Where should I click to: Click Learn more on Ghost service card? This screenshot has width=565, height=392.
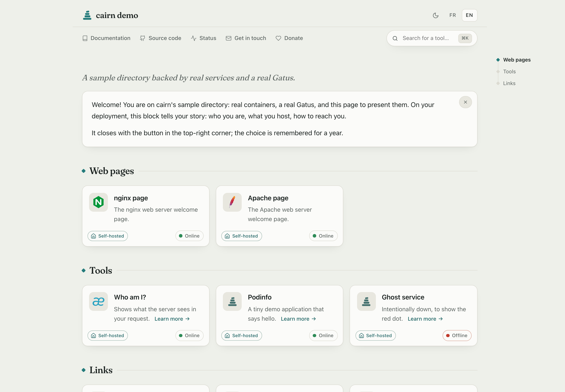425,319
